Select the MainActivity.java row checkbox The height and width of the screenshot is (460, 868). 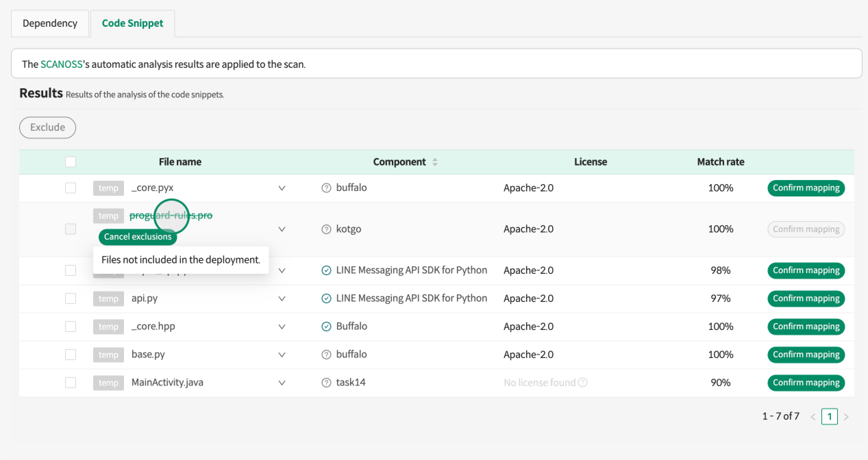[71, 383]
